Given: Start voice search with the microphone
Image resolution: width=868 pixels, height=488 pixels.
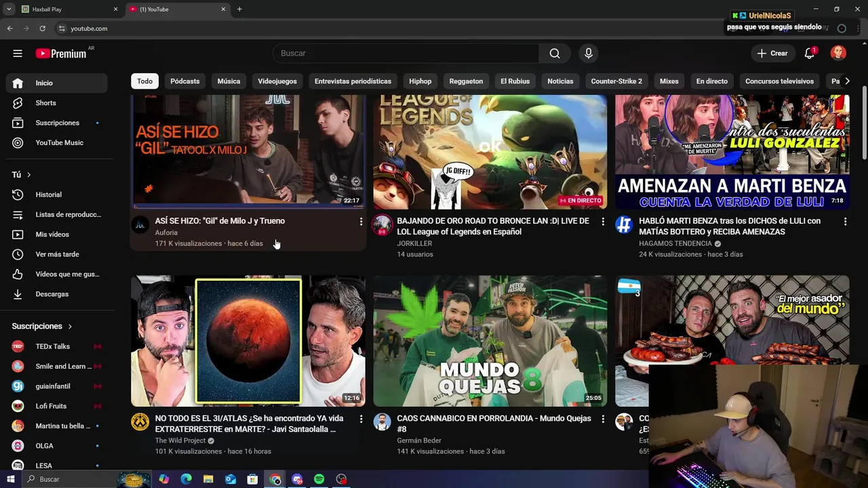Looking at the screenshot, I should click(x=589, y=54).
